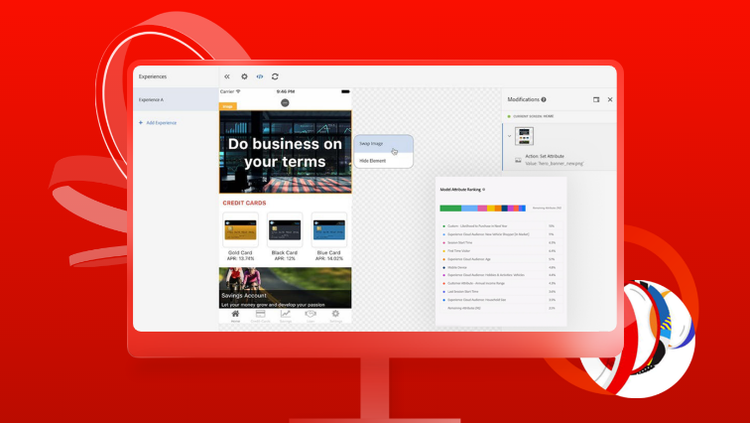Select the Session Start Time row

(499, 243)
